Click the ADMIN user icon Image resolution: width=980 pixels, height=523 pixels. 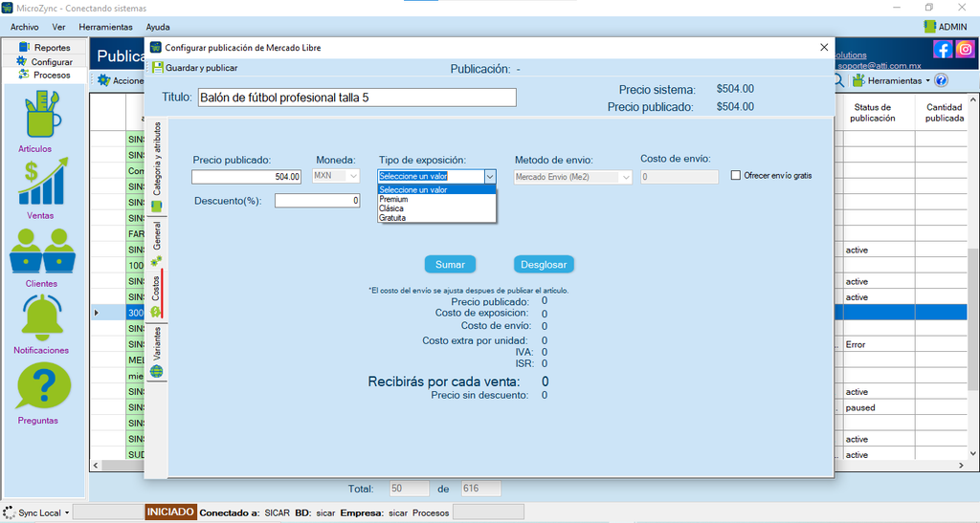[929, 26]
